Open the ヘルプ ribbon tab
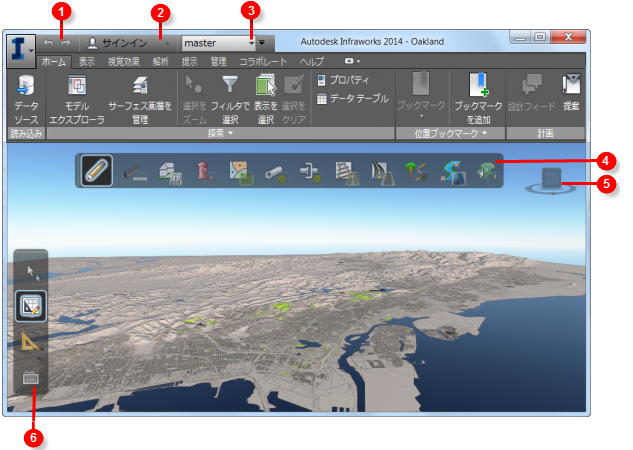This screenshot has width=633, height=450. tap(312, 62)
